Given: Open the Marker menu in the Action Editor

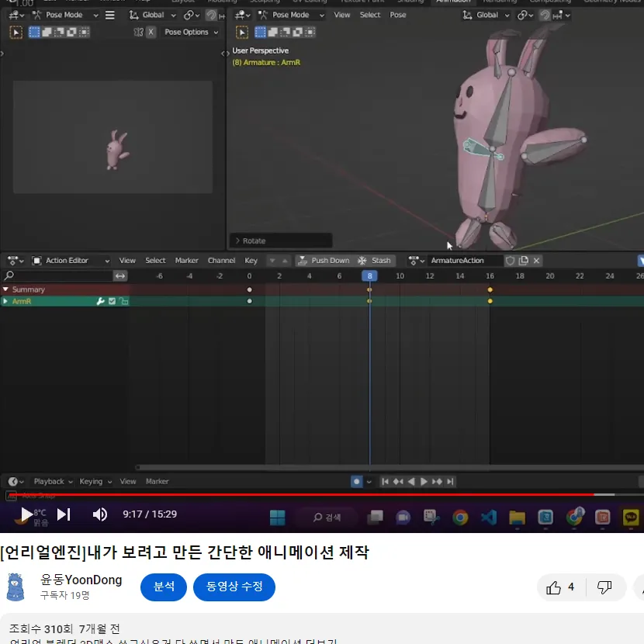Looking at the screenshot, I should [x=186, y=261].
